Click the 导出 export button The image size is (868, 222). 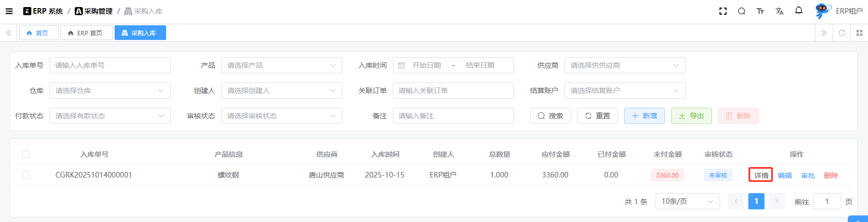pyautogui.click(x=691, y=116)
